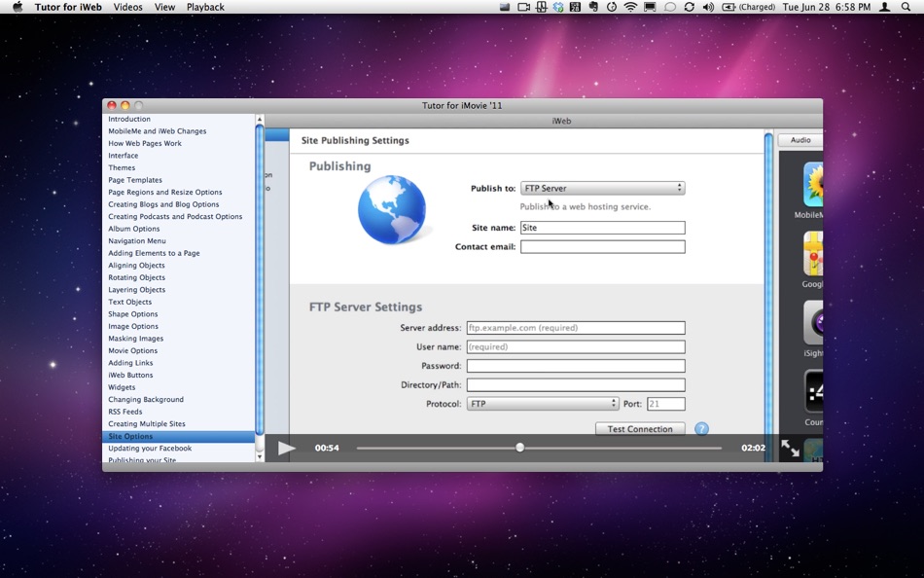Open the volume speaker icon in menu bar
The image size is (924, 578).
708,7
